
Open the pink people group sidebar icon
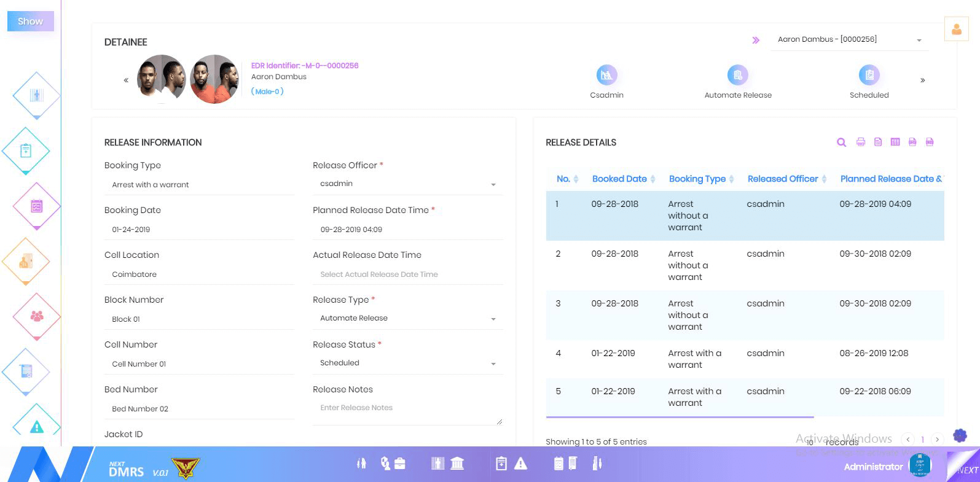pos(37,316)
